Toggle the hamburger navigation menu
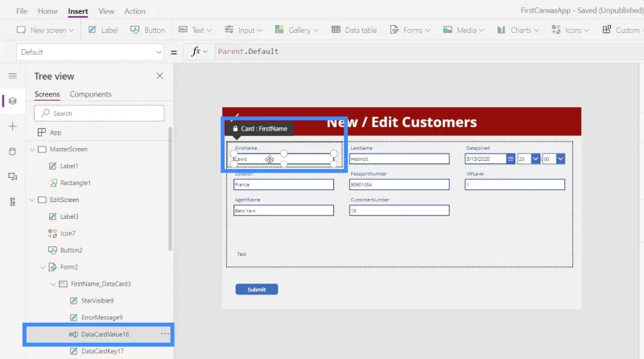 click(x=13, y=76)
